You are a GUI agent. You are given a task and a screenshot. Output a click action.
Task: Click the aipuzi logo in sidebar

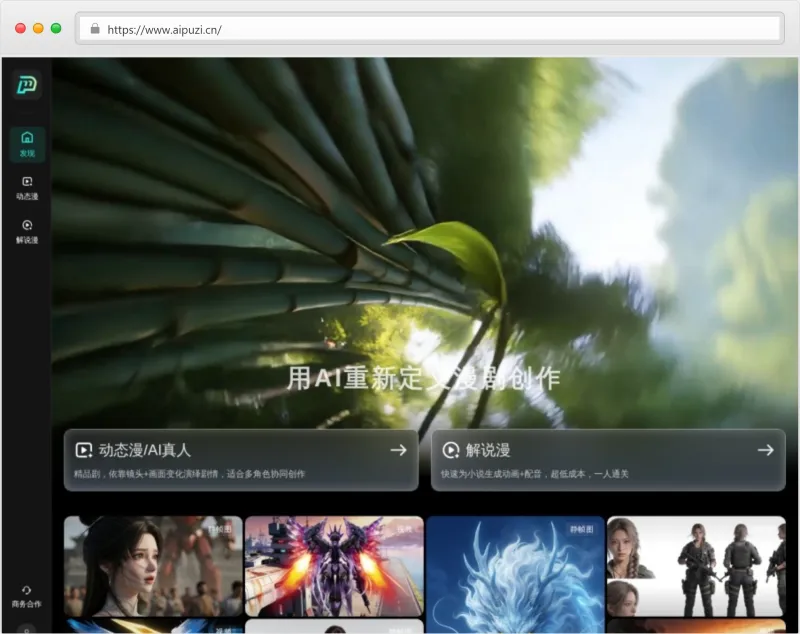[27, 85]
